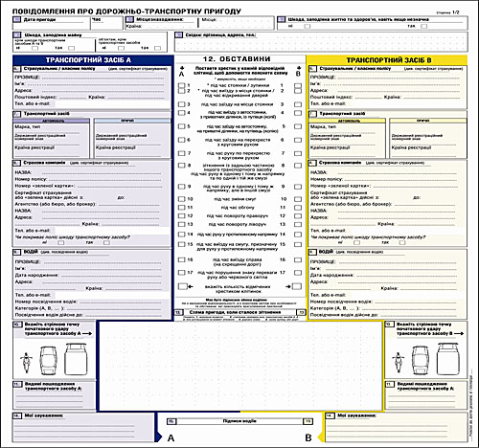Click vehicle A 'Категорія (A, B, ...)' line
479x448 pixels.
(113, 308)
